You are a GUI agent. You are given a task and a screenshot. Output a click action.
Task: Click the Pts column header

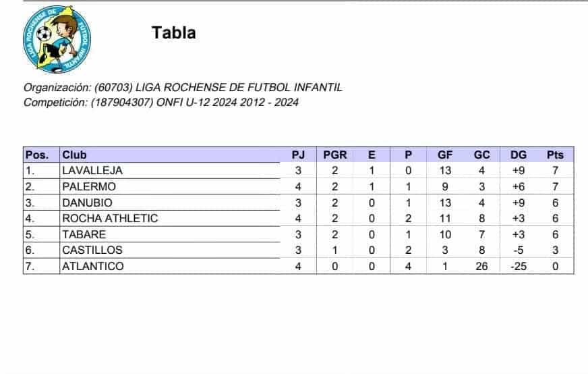click(x=555, y=155)
